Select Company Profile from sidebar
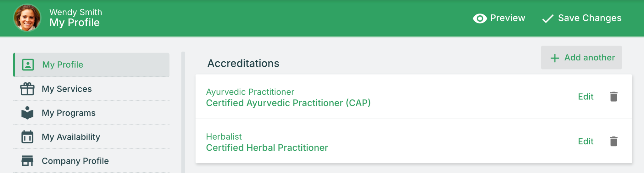The image size is (644, 173). [75, 161]
